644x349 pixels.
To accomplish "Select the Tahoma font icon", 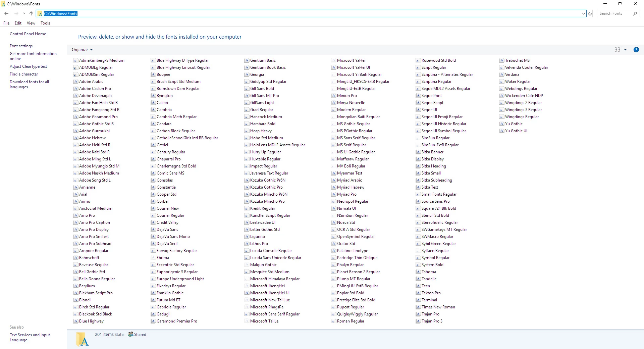I will 418,272.
